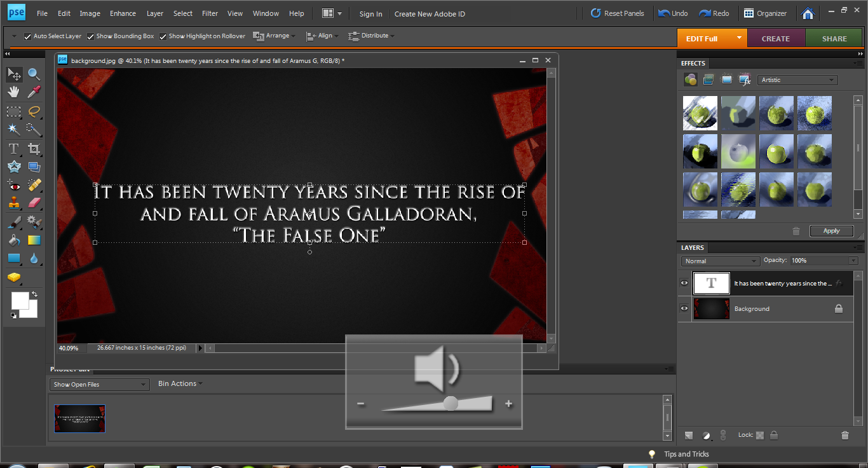Click the foreground color swatch
The image size is (868, 468).
pyautogui.click(x=19, y=301)
